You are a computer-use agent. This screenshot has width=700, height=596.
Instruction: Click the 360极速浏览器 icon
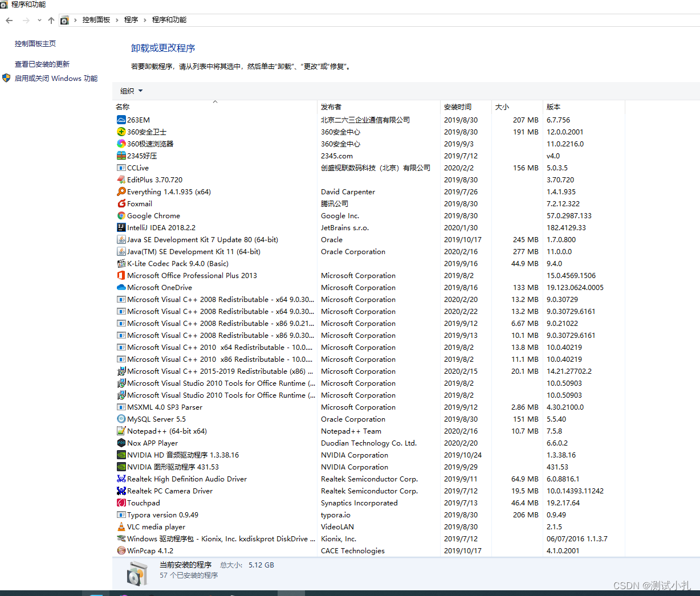pos(121,144)
